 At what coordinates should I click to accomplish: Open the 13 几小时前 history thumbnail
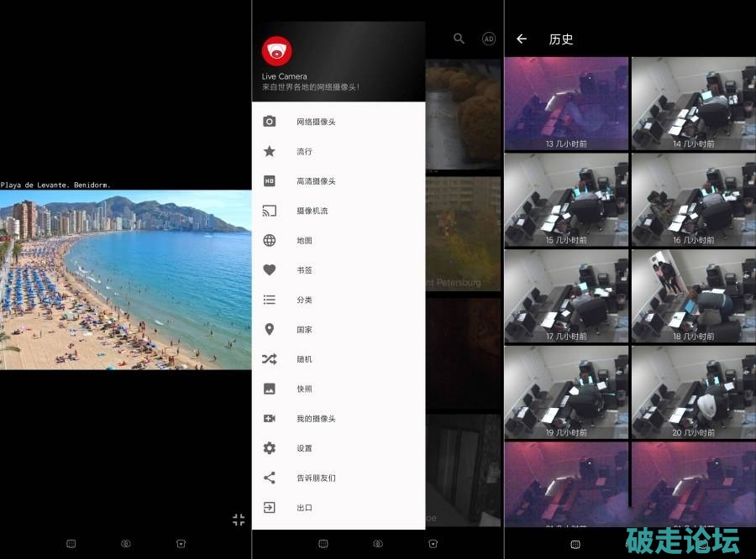(566, 103)
